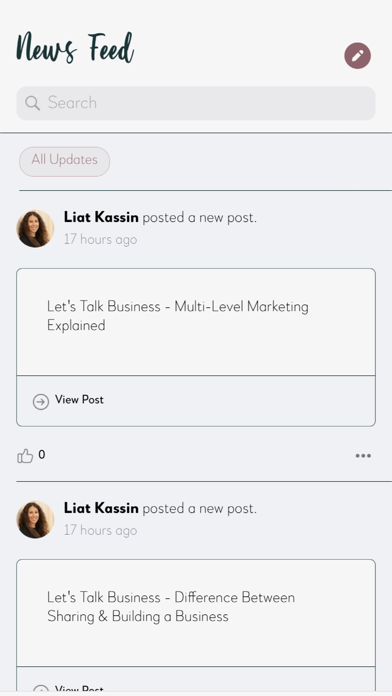This screenshot has width=392, height=696.
Task: Open the three-dot menu on the first post
Action: point(363,456)
